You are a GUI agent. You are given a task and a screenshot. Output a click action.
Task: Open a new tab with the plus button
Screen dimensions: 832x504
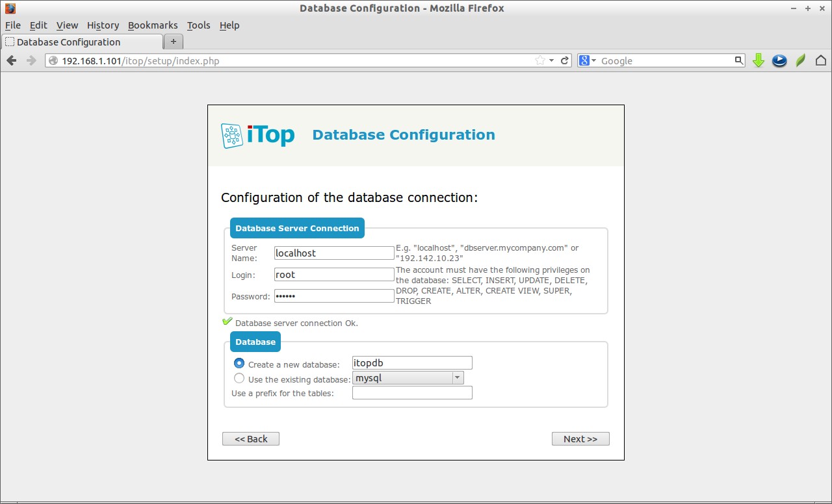point(174,42)
